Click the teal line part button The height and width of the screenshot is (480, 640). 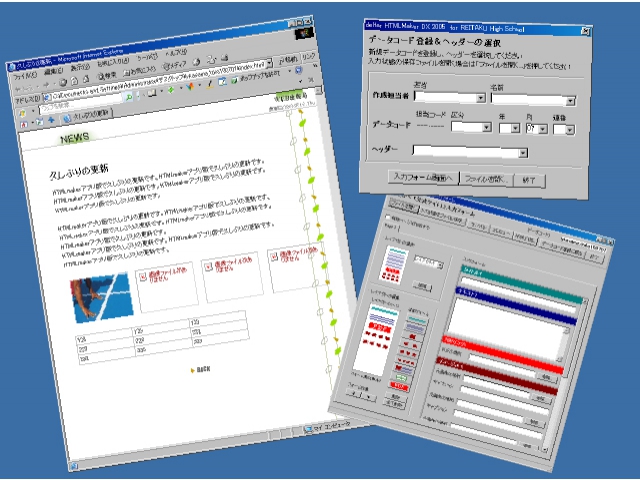(x=417, y=320)
